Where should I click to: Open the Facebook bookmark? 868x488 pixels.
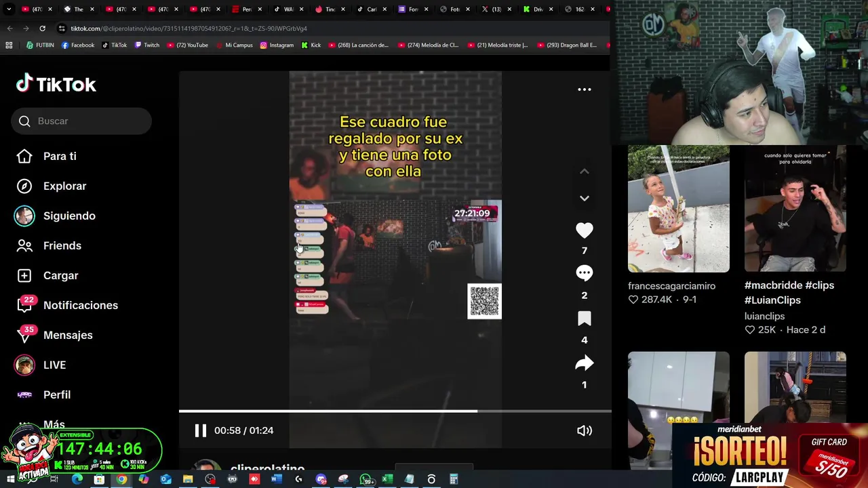click(x=78, y=45)
